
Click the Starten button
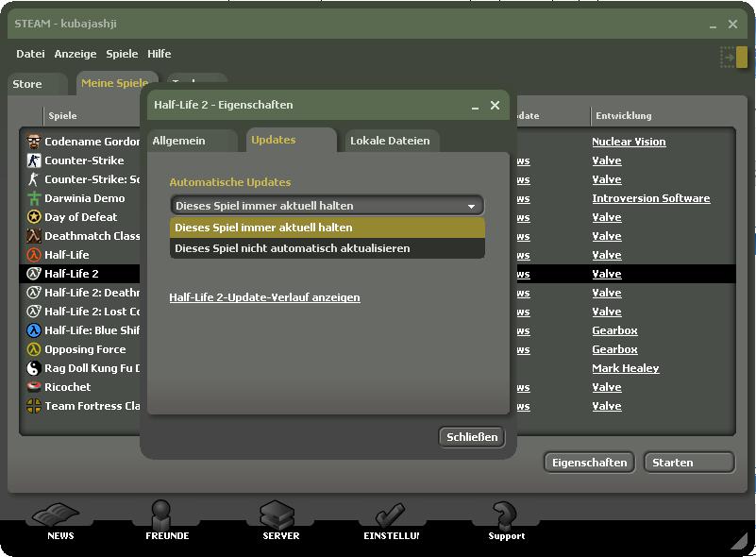690,463
